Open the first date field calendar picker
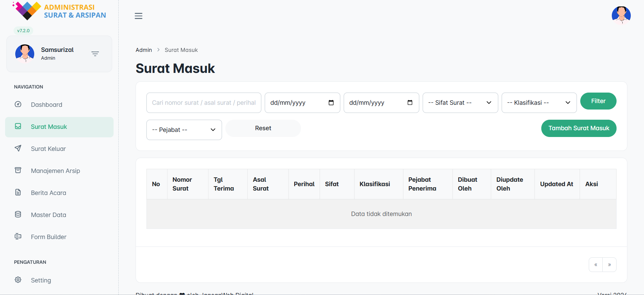The height and width of the screenshot is (295, 644). 331,103
